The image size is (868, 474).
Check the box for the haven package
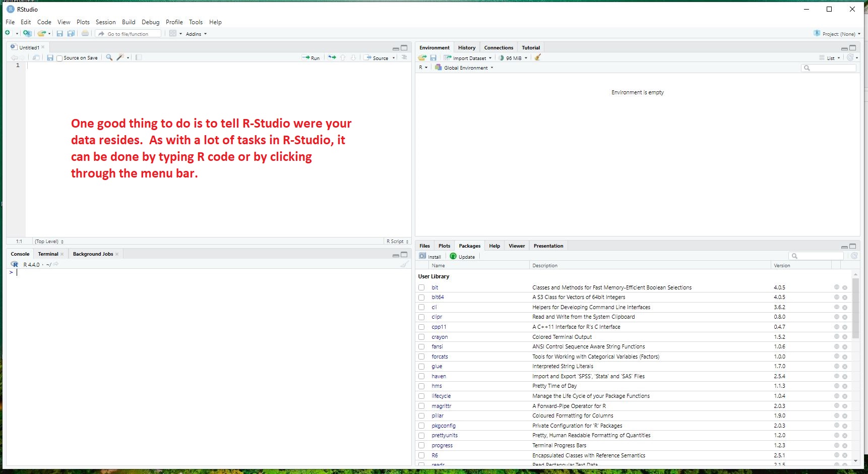[421, 376]
